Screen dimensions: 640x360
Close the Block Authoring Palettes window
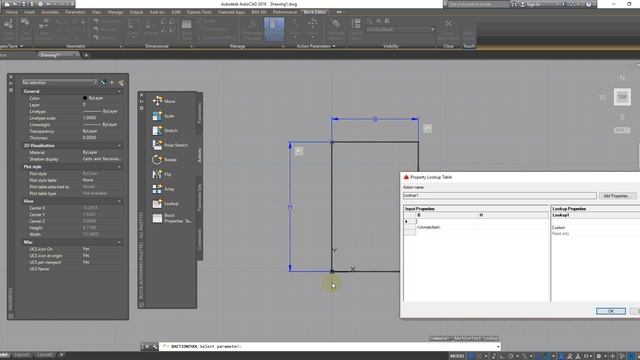click(142, 95)
